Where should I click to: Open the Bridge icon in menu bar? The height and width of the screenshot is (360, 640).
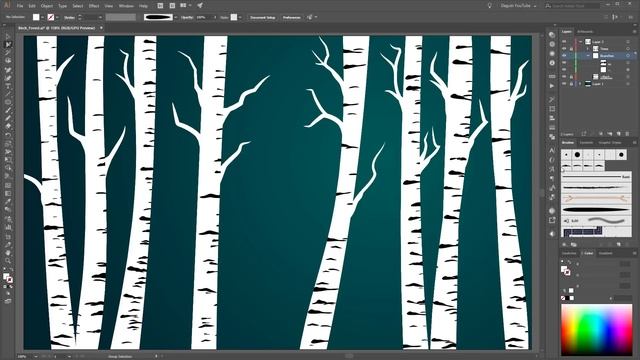[x=160, y=6]
